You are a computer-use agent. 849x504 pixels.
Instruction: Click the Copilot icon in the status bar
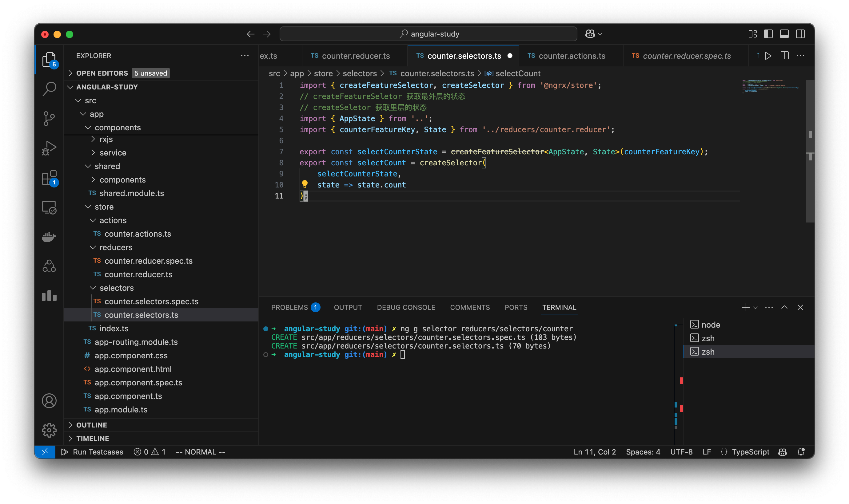tap(782, 452)
